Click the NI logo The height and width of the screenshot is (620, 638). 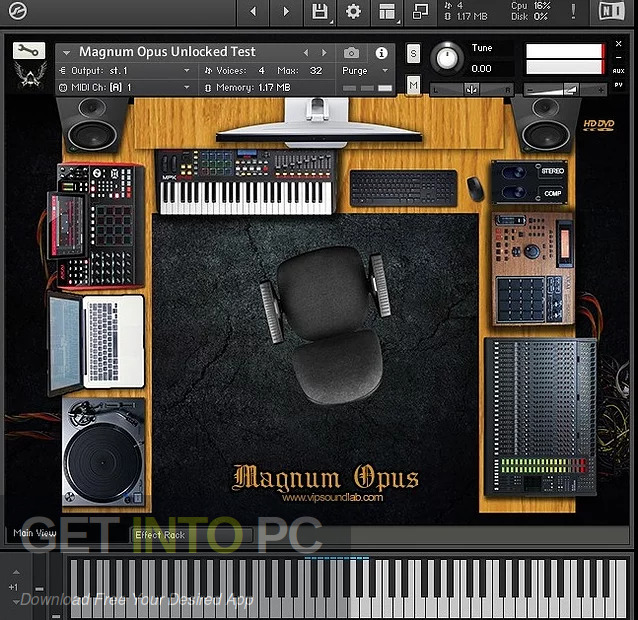pyautogui.click(x=612, y=11)
